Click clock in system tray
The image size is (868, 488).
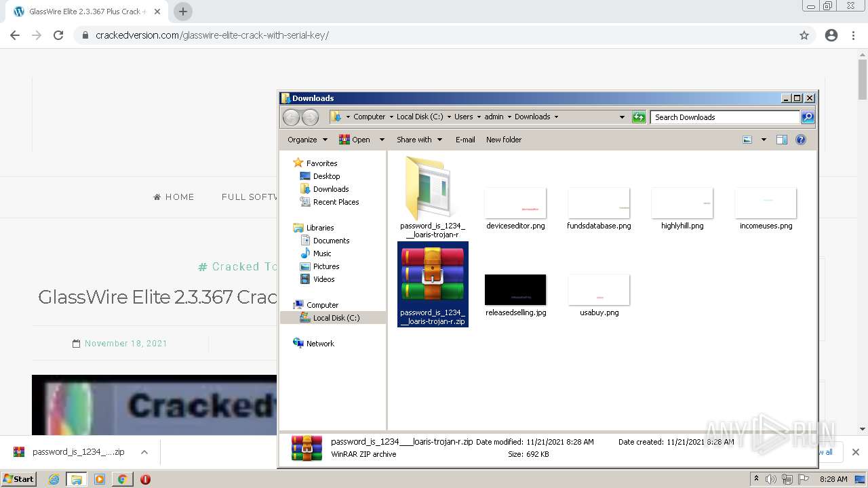pos(833,479)
